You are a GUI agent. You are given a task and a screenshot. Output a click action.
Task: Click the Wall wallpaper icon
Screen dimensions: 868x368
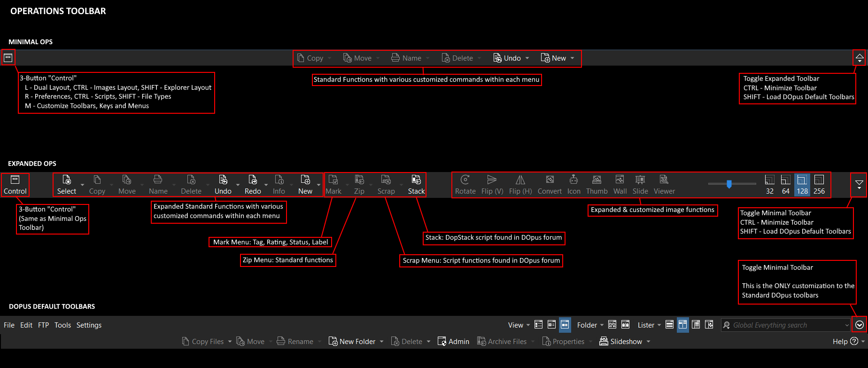[620, 184]
